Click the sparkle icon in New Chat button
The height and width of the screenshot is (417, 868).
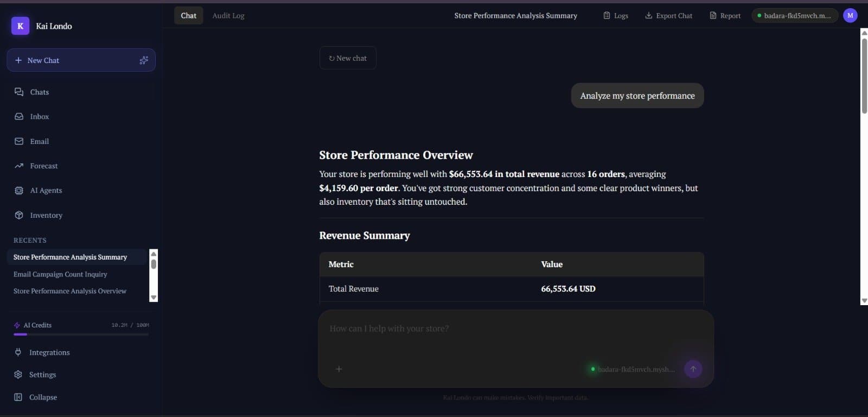pos(144,60)
